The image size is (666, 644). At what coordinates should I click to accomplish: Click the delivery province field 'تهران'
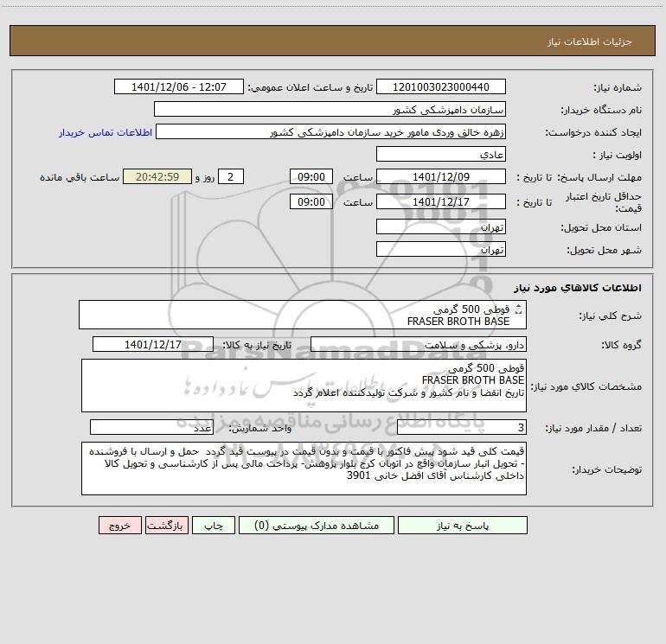click(441, 226)
